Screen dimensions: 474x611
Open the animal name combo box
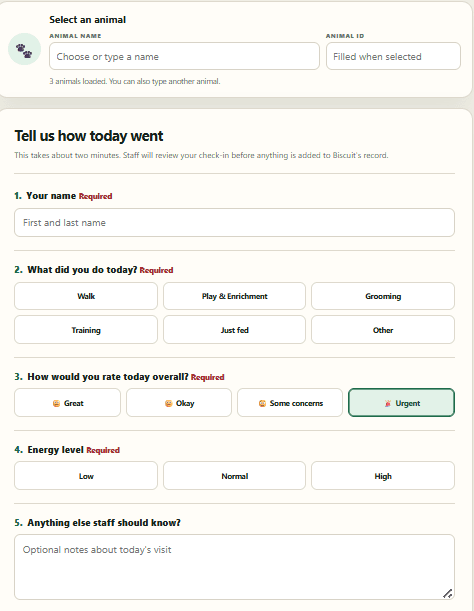(x=184, y=57)
